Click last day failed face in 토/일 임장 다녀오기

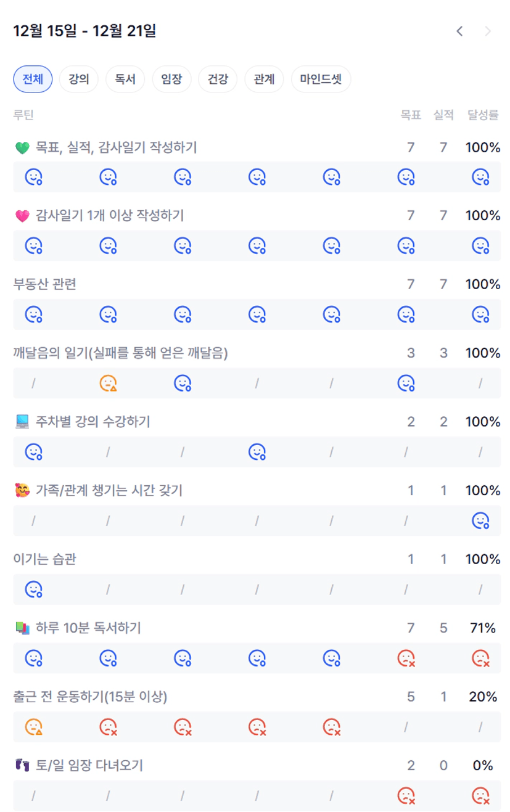[480, 796]
